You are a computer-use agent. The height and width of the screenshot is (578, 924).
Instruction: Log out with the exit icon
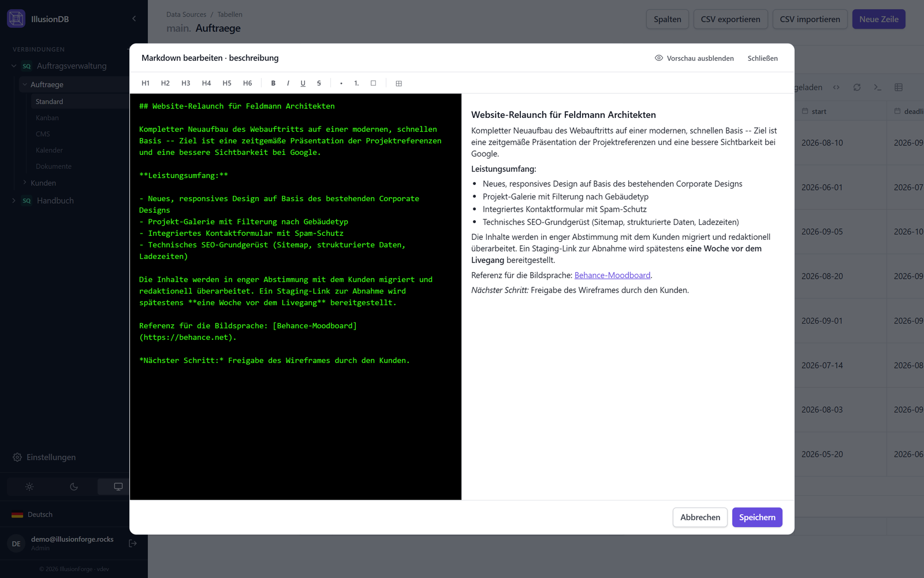(x=133, y=543)
